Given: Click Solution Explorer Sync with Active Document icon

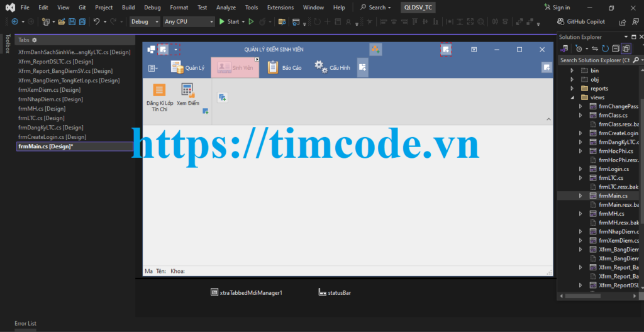Looking at the screenshot, I should (595, 48).
